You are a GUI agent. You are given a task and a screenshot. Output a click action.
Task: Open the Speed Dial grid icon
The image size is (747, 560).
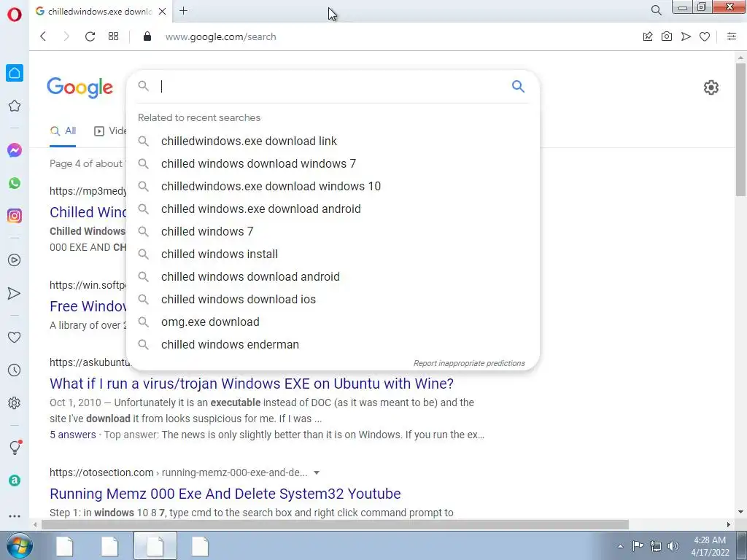(x=113, y=36)
